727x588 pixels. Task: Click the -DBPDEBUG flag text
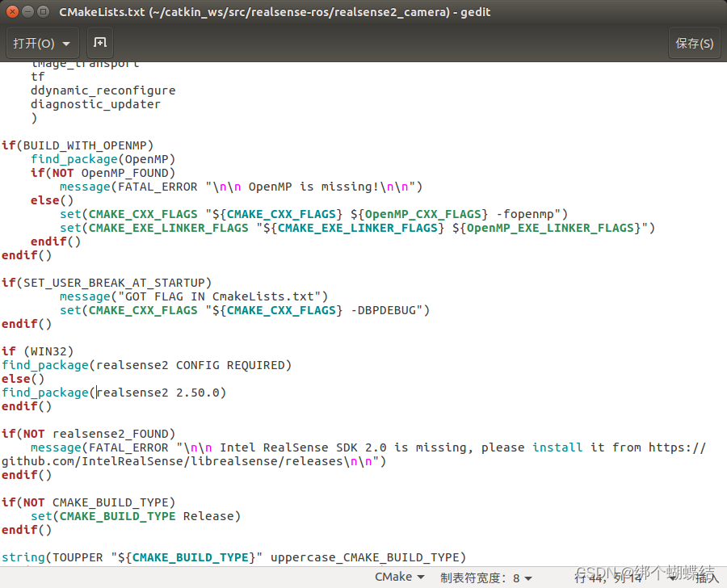point(383,310)
